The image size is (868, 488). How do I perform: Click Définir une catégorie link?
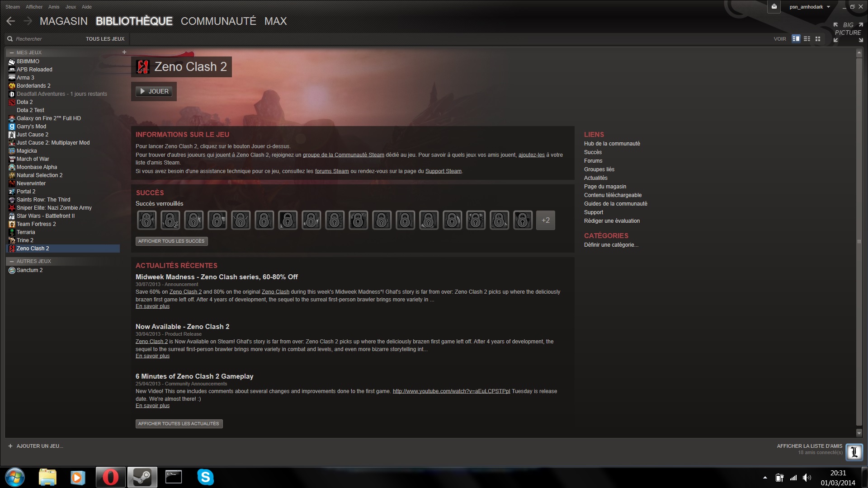pos(611,245)
